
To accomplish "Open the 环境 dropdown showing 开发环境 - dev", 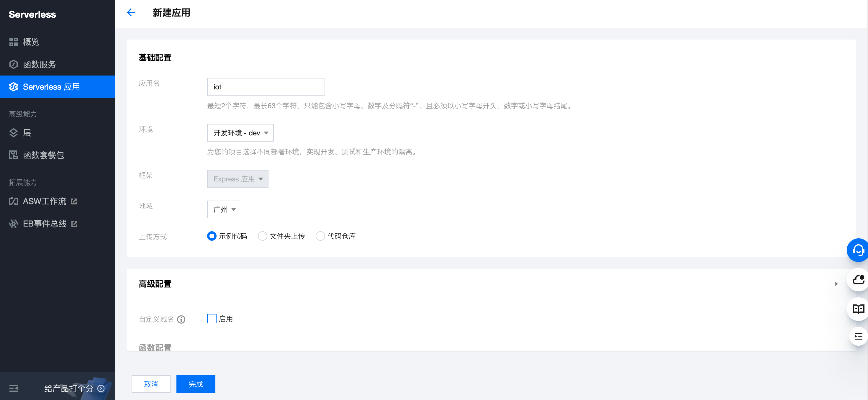I will click(240, 133).
